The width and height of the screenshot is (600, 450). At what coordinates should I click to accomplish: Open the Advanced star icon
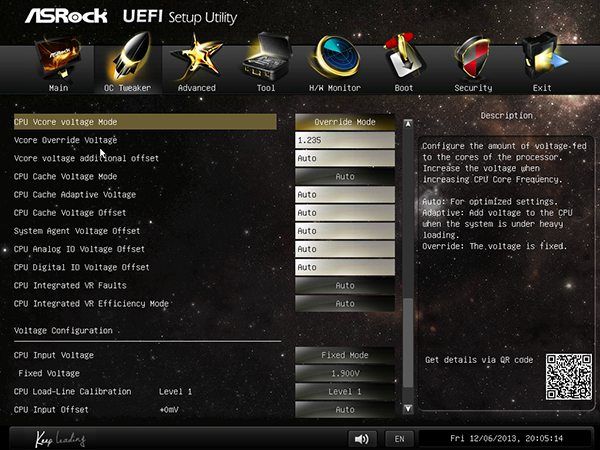point(196,58)
